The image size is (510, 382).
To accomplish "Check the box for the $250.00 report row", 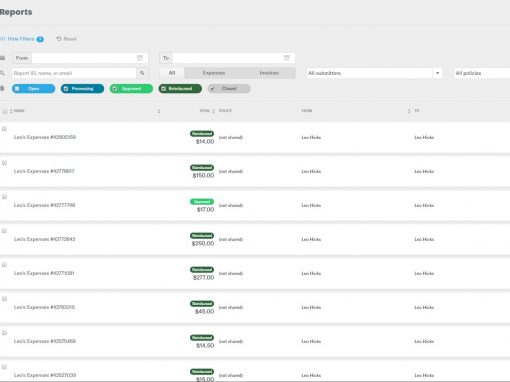I will point(4,231).
